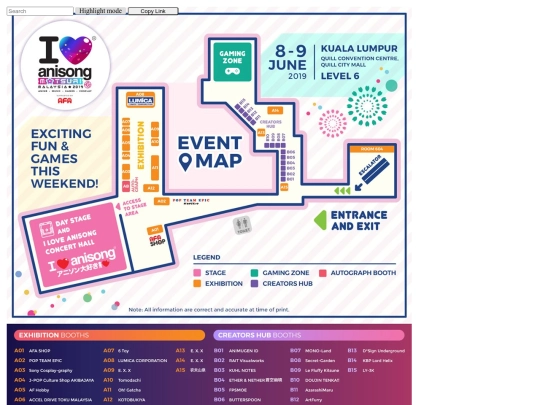The height and width of the screenshot is (405, 540).
Task: Click the Event Map location pin icon
Action: coord(185,162)
